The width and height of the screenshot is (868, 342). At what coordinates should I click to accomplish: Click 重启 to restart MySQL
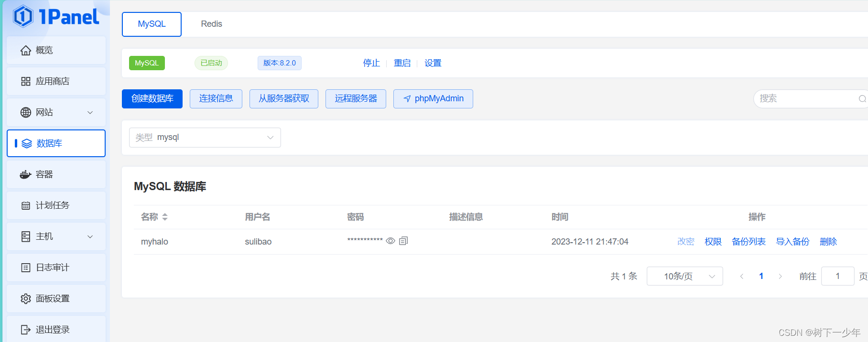402,63
